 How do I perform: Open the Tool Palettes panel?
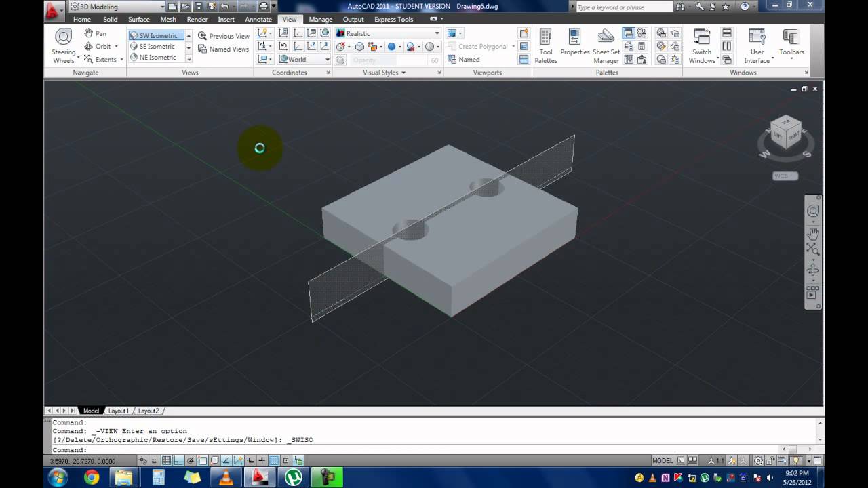pos(546,46)
